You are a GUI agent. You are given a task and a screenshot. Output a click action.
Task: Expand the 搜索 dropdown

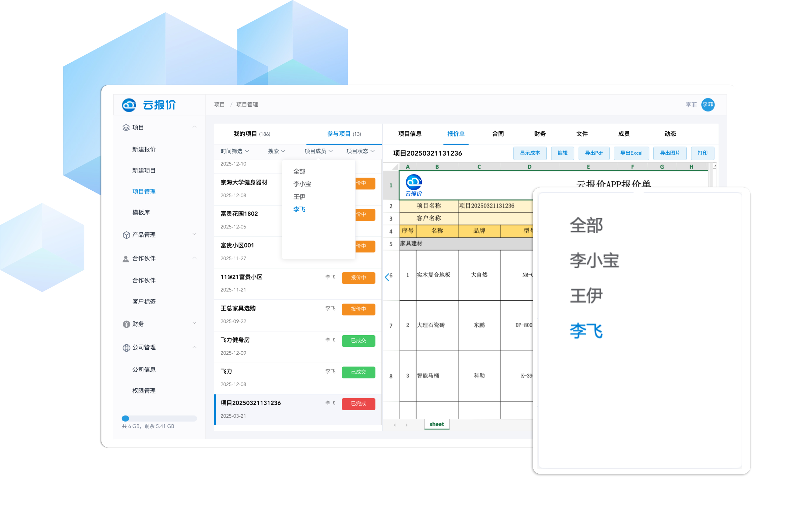pyautogui.click(x=277, y=151)
